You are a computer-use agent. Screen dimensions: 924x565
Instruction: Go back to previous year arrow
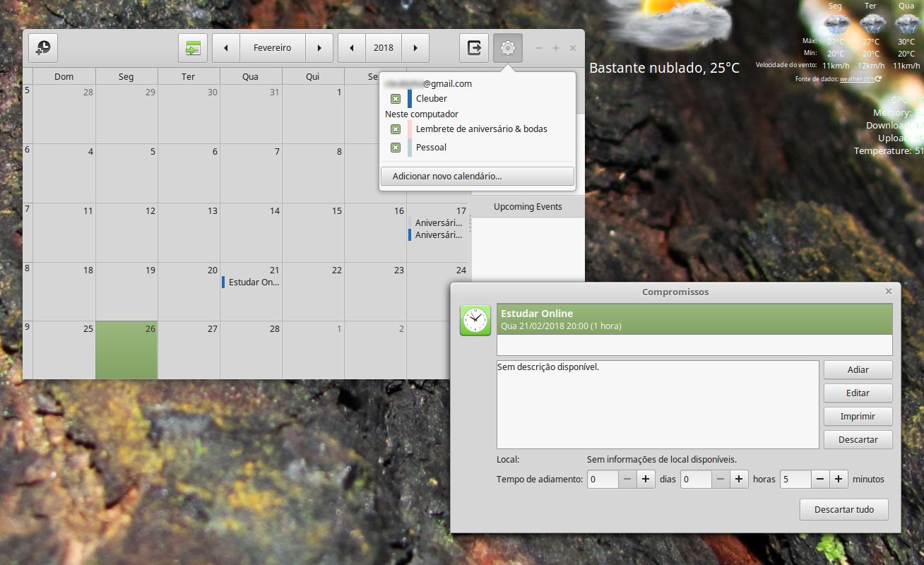pos(352,48)
